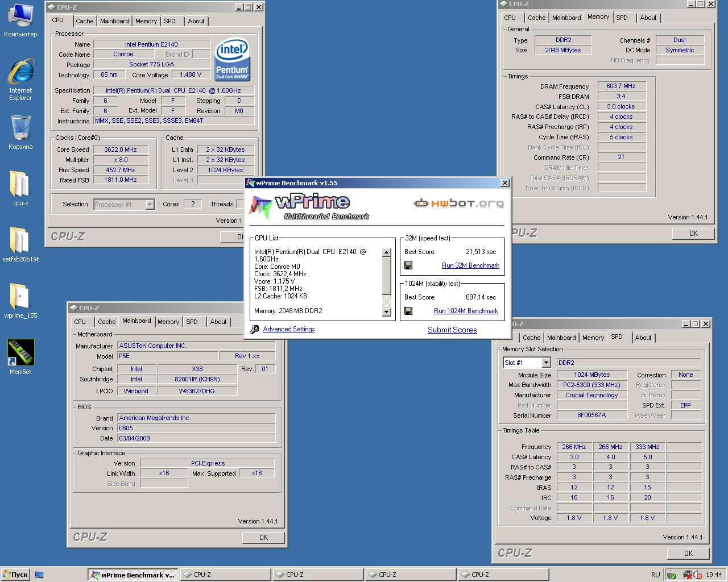728x582 pixels.
Task: Select the cpu-z folder on the desktop
Action: point(20,188)
